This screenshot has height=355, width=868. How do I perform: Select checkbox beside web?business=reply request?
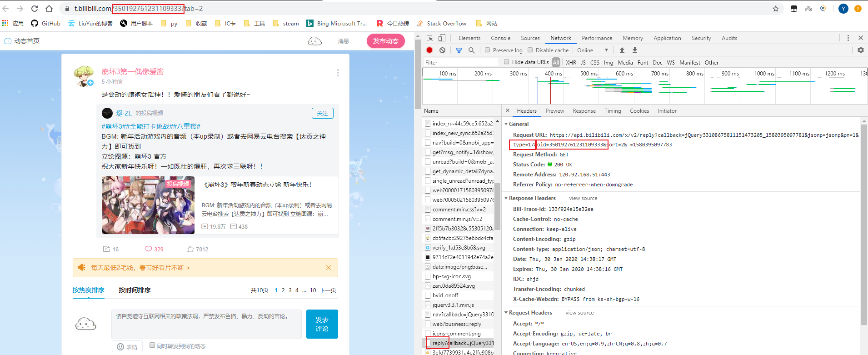click(428, 324)
